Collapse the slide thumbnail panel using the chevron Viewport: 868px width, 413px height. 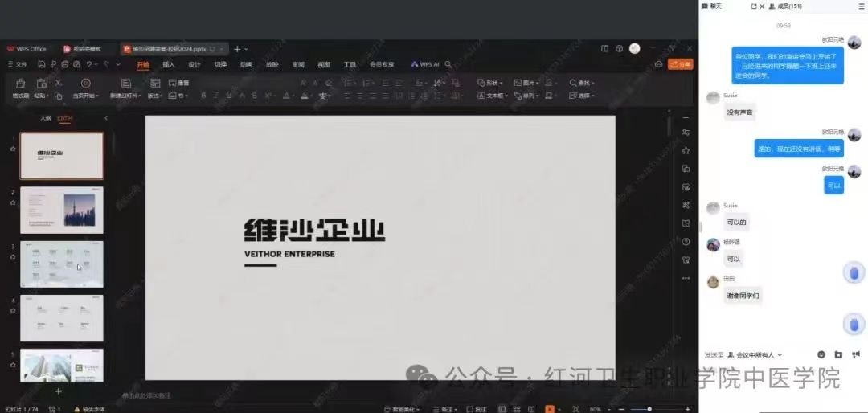[105, 118]
